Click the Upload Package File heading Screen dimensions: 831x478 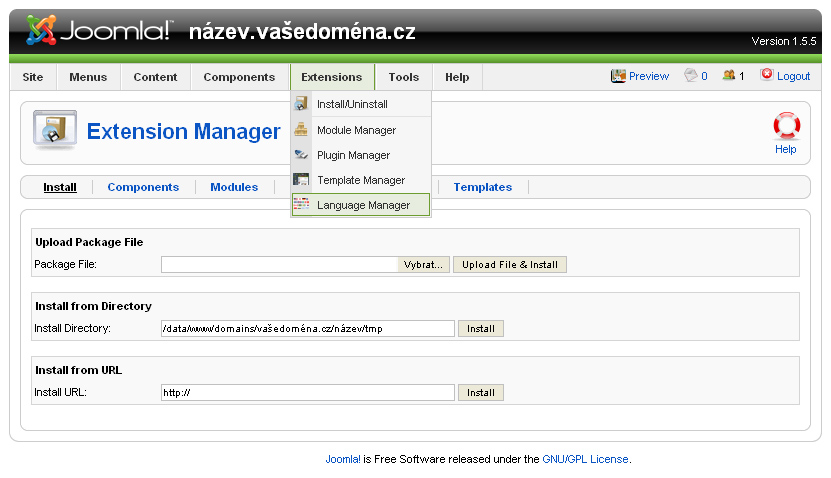click(x=89, y=242)
